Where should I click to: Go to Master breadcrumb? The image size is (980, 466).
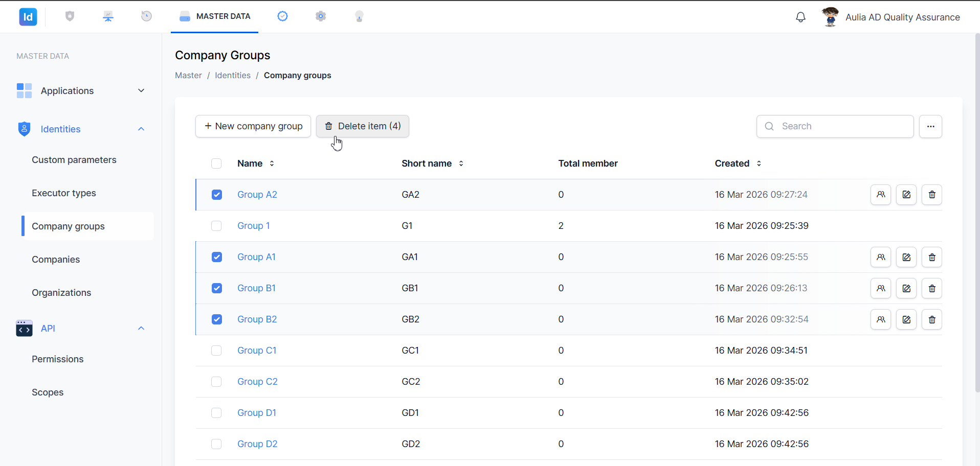pyautogui.click(x=188, y=75)
